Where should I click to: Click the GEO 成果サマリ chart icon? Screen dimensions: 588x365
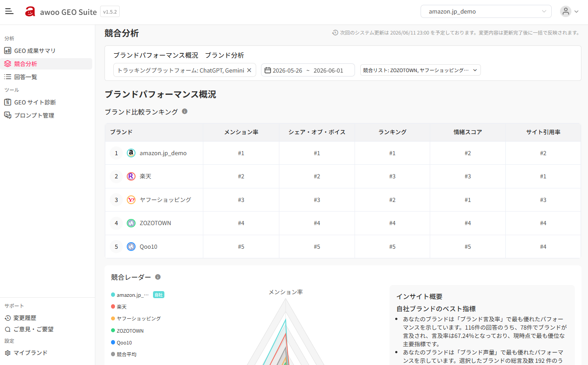pyautogui.click(x=7, y=51)
